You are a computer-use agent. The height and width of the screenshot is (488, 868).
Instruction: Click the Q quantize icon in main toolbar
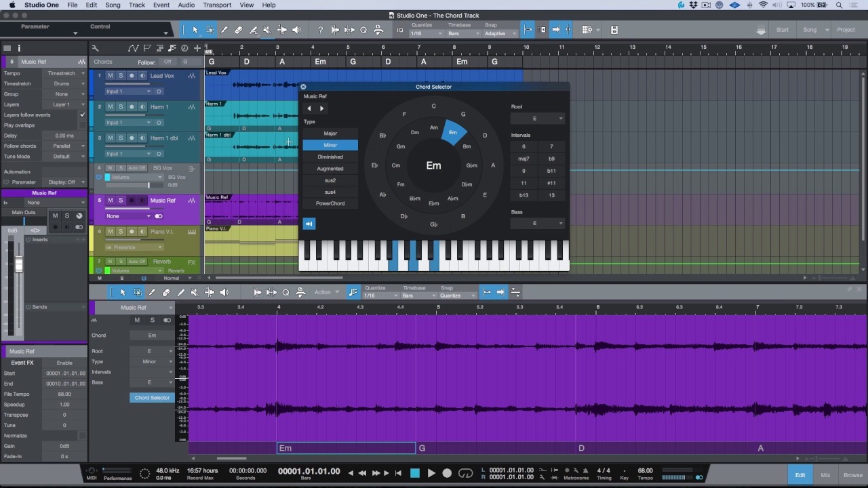pyautogui.click(x=363, y=30)
